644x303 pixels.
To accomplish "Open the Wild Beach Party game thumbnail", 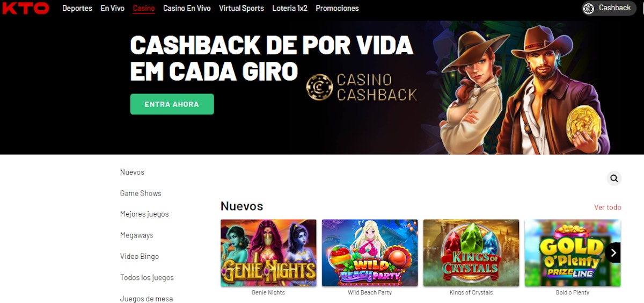I will [x=370, y=253].
